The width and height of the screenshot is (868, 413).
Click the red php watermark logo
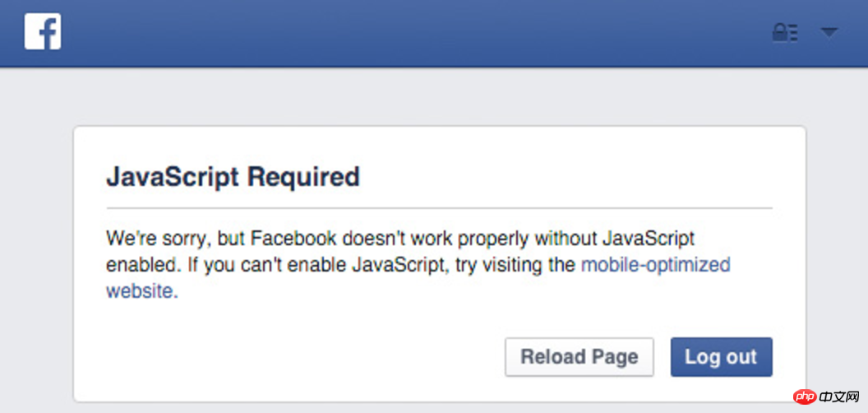pos(806,397)
